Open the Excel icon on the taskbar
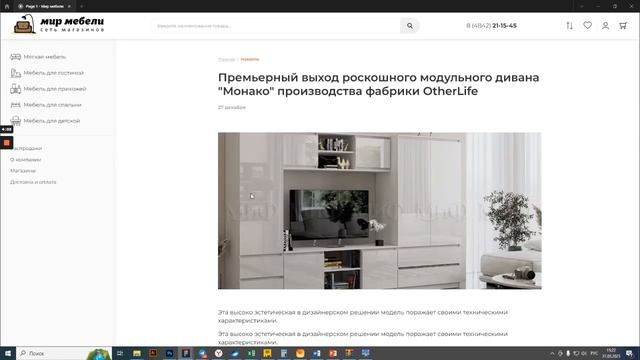This screenshot has width=640, height=360. pos(251,353)
